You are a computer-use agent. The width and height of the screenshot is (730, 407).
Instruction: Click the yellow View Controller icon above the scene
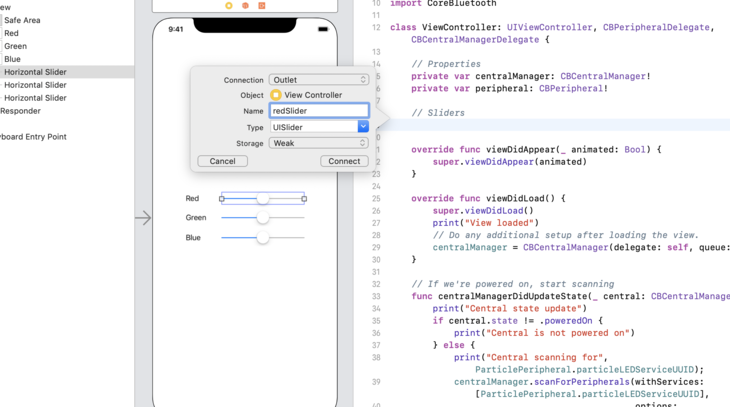pyautogui.click(x=229, y=6)
